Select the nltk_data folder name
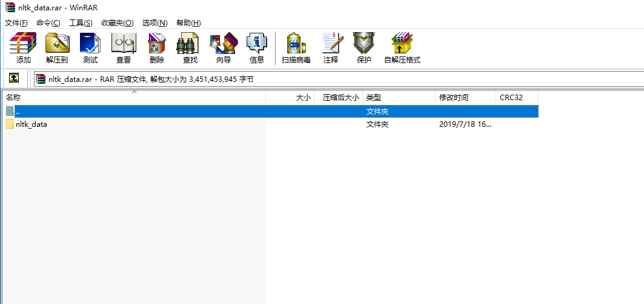This screenshot has width=644, height=304. 32,124
